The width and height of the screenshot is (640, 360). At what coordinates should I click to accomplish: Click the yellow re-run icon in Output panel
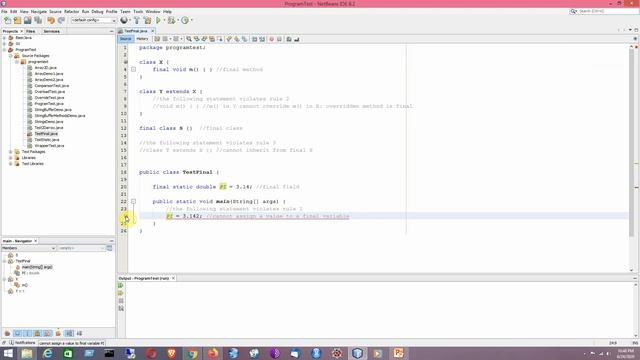click(121, 293)
